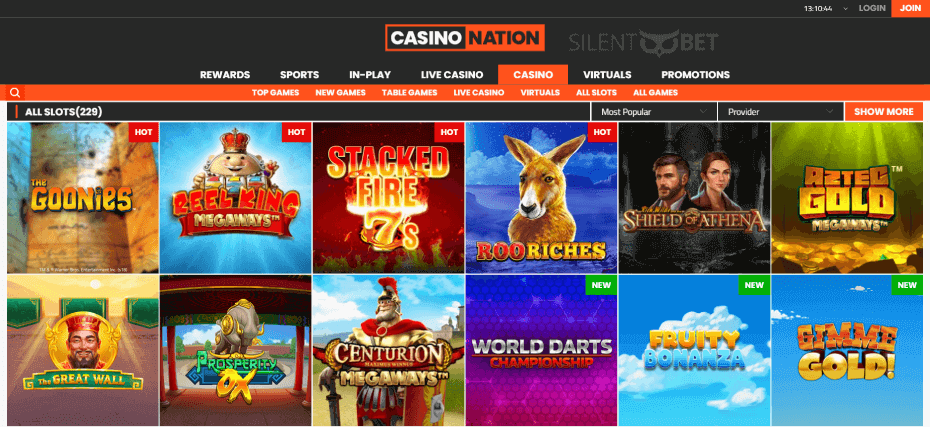Viewport: 930px width, 427px height.
Task: Switch to the Live Casino main tab
Action: click(452, 75)
